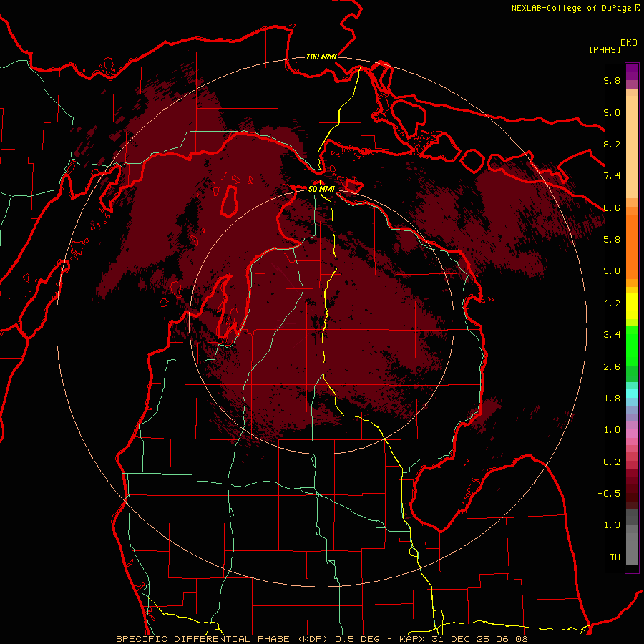
Task: Click the 1.0 scale value
Action: tap(612, 430)
